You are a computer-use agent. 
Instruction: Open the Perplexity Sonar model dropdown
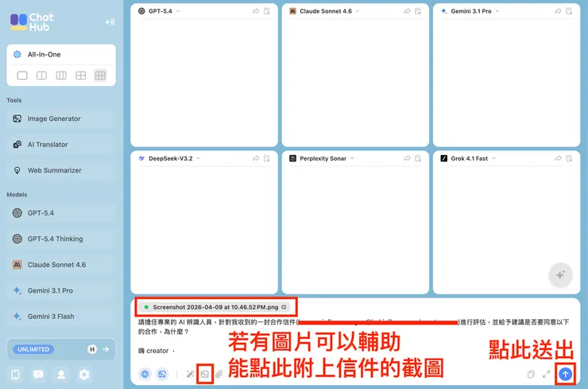coord(352,158)
